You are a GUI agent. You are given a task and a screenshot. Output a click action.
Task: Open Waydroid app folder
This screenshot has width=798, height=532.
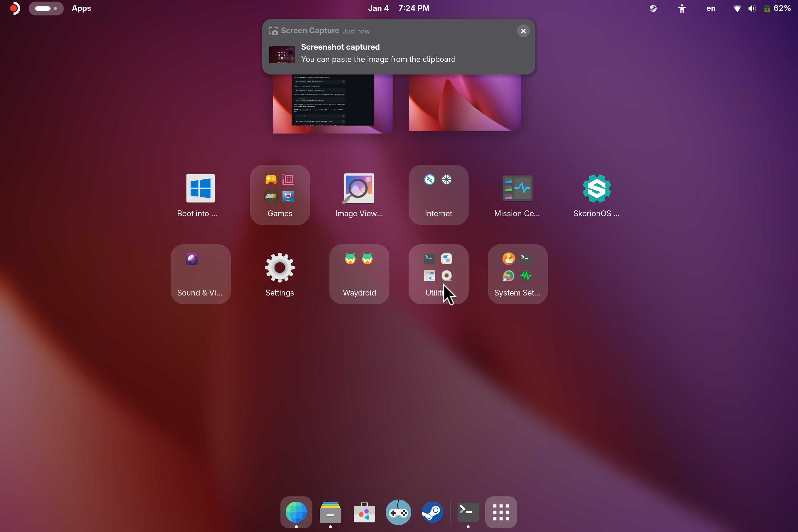tap(359, 274)
